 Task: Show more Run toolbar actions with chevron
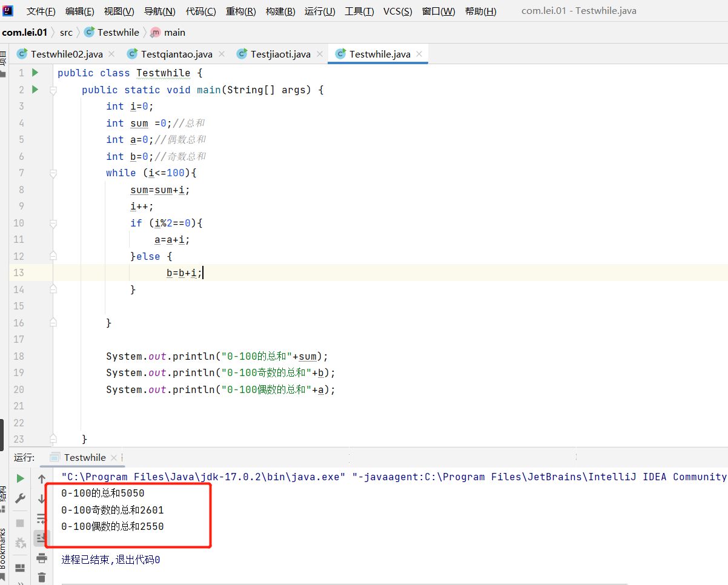tap(20, 583)
